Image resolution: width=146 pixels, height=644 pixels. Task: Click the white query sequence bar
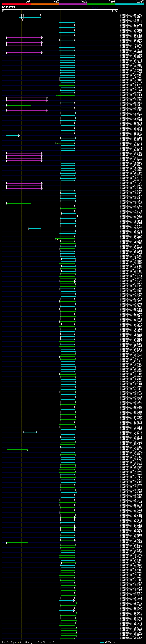click(60, 10)
